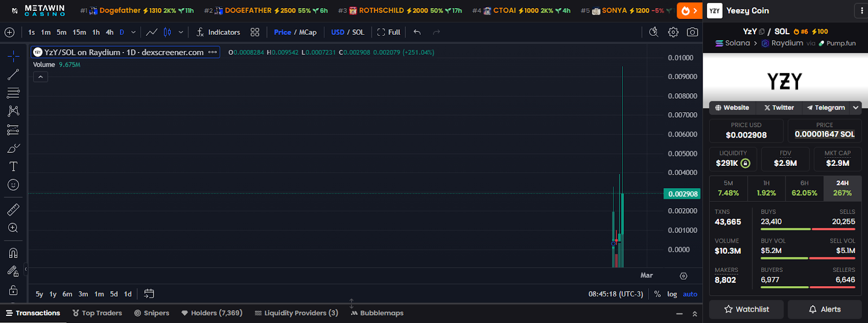
Task: Set the chart range to 5d
Action: [114, 294]
